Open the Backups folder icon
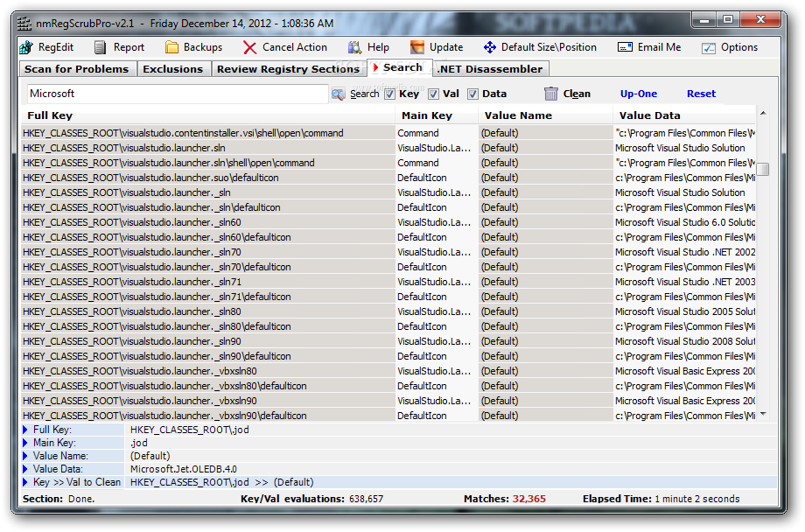This screenshot has width=805, height=532. pos(171,48)
